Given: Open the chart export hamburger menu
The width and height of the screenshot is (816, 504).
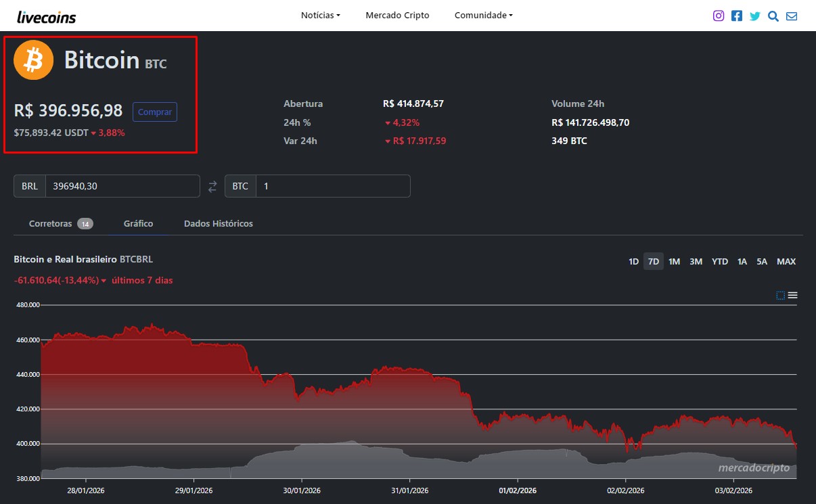Looking at the screenshot, I should 792,295.
